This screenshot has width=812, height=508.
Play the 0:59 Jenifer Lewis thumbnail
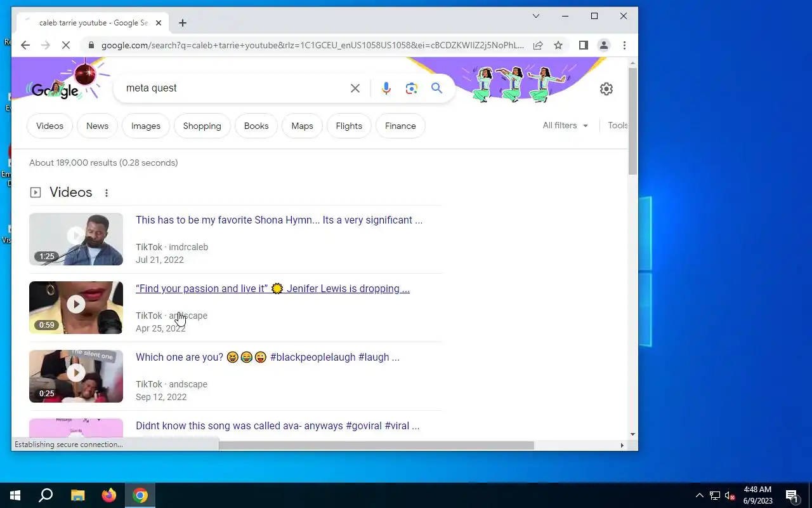[76, 307]
